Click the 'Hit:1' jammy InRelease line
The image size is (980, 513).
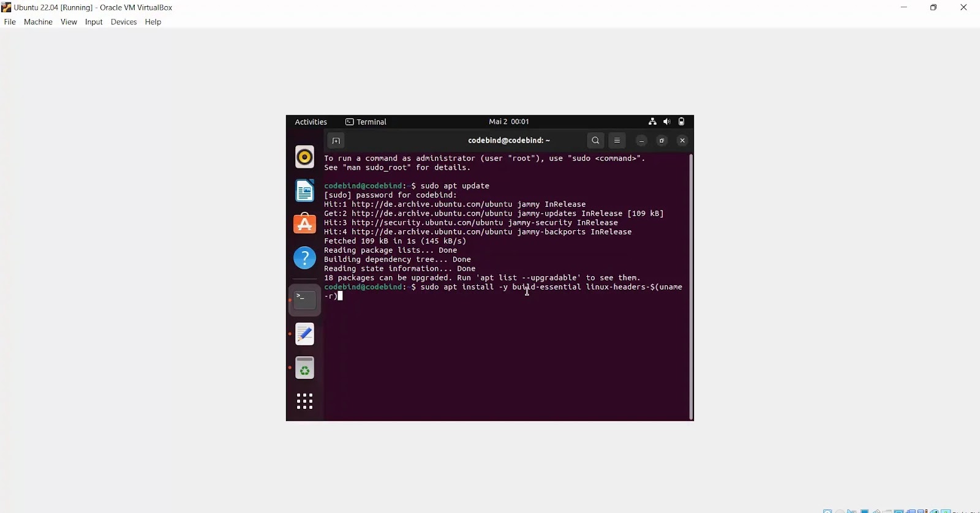(x=455, y=204)
